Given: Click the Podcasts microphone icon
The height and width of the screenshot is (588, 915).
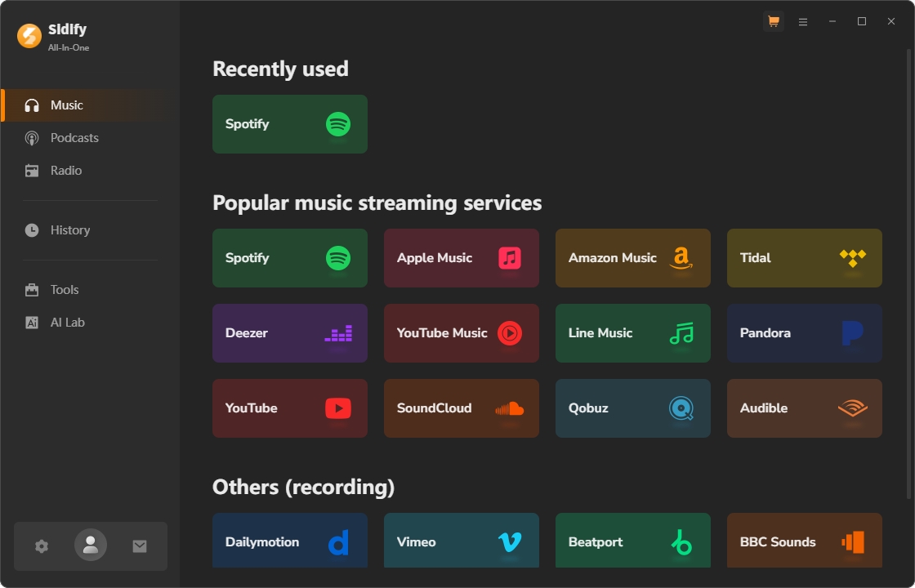Looking at the screenshot, I should click(x=32, y=138).
